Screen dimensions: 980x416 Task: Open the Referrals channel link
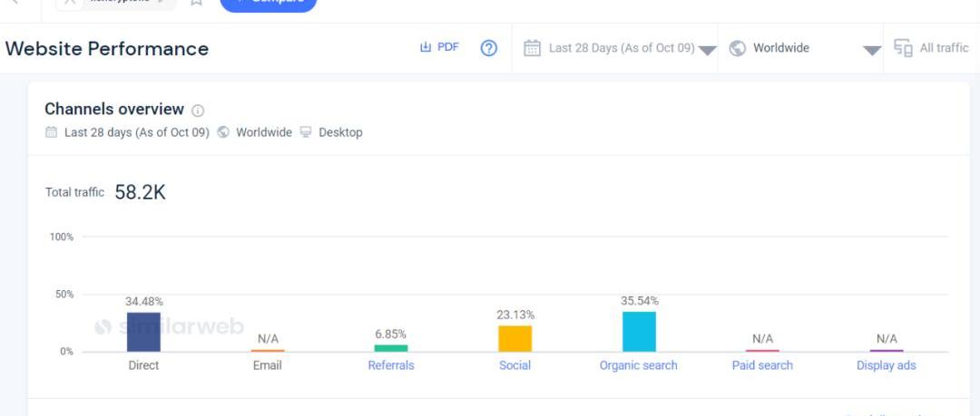(x=391, y=365)
